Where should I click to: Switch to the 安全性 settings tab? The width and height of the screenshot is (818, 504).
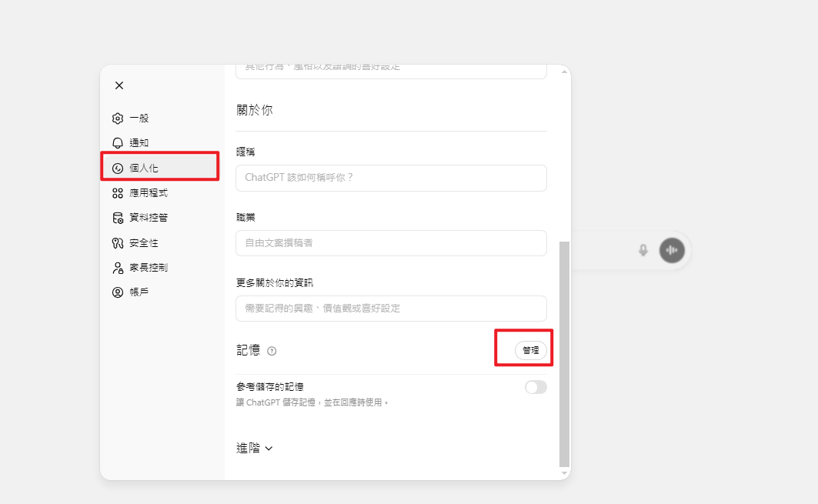pyautogui.click(x=144, y=243)
